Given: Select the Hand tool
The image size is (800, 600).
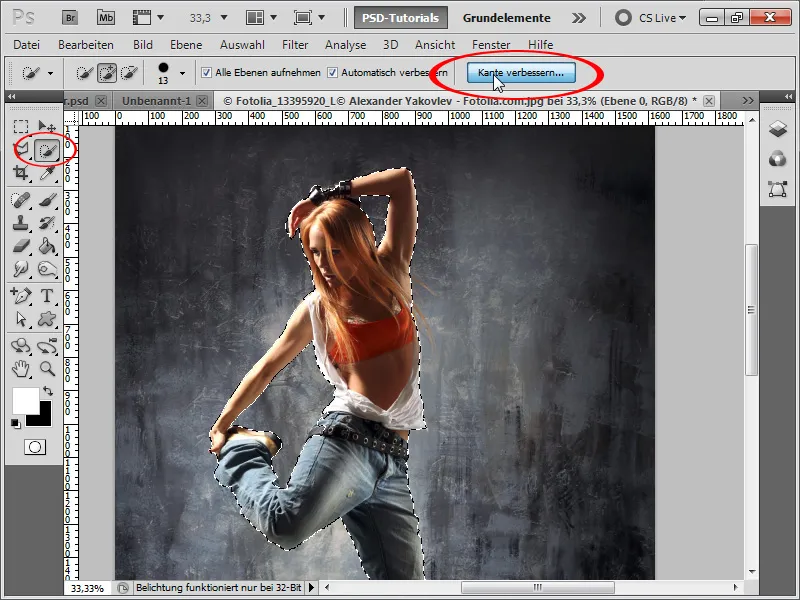Looking at the screenshot, I should pos(20,369).
